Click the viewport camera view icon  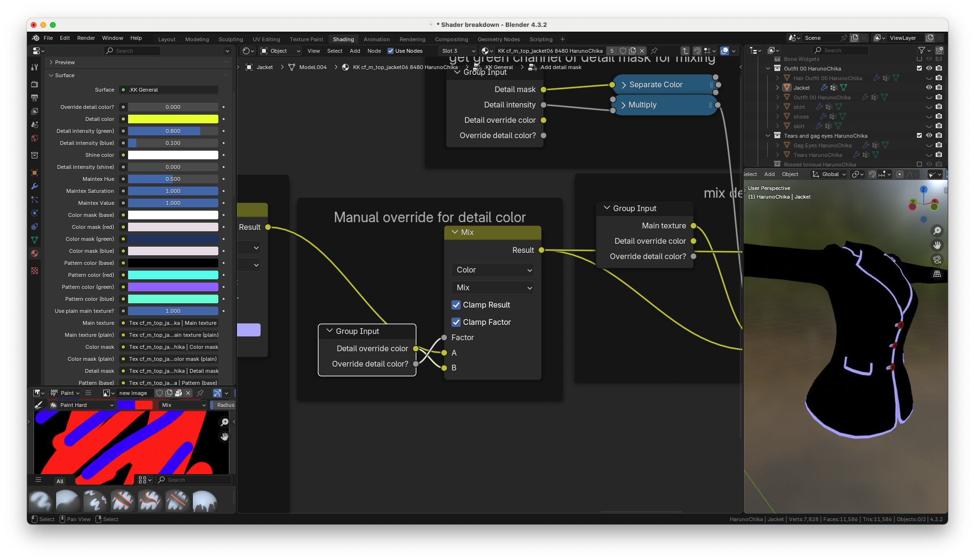937,260
